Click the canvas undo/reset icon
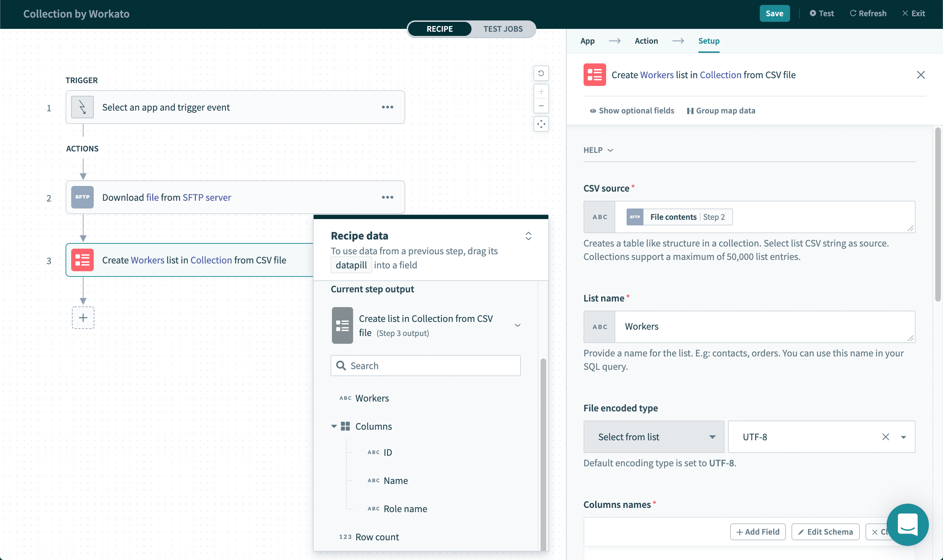Screen dimensions: 943x560 541,73
